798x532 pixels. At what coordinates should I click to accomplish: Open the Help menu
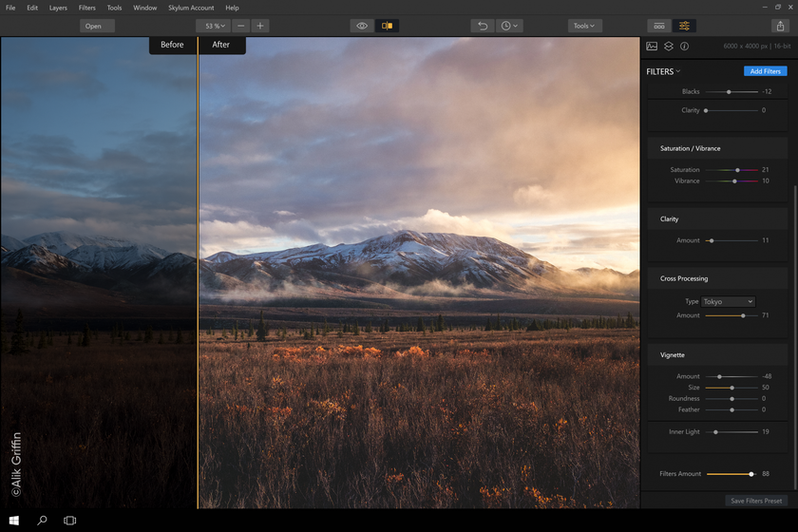point(232,8)
